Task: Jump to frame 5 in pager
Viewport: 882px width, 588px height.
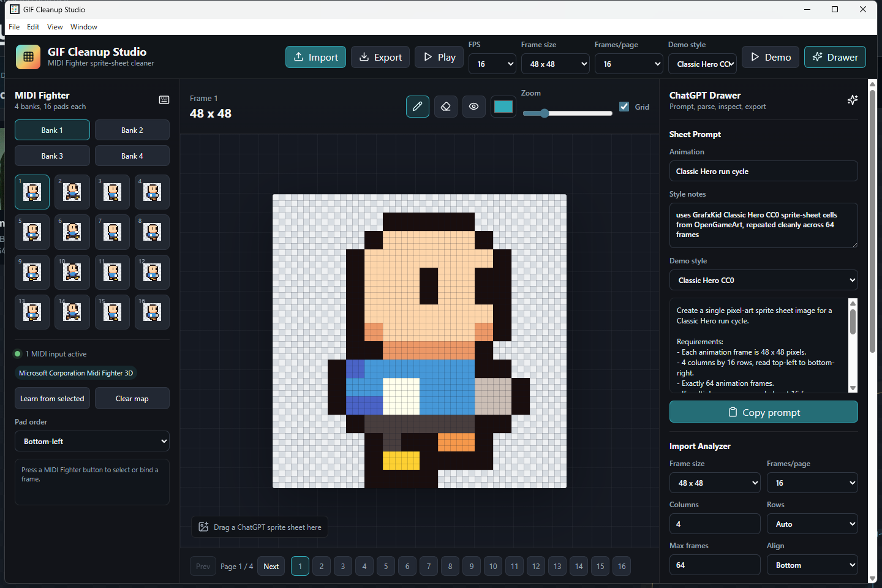Action: [386, 567]
